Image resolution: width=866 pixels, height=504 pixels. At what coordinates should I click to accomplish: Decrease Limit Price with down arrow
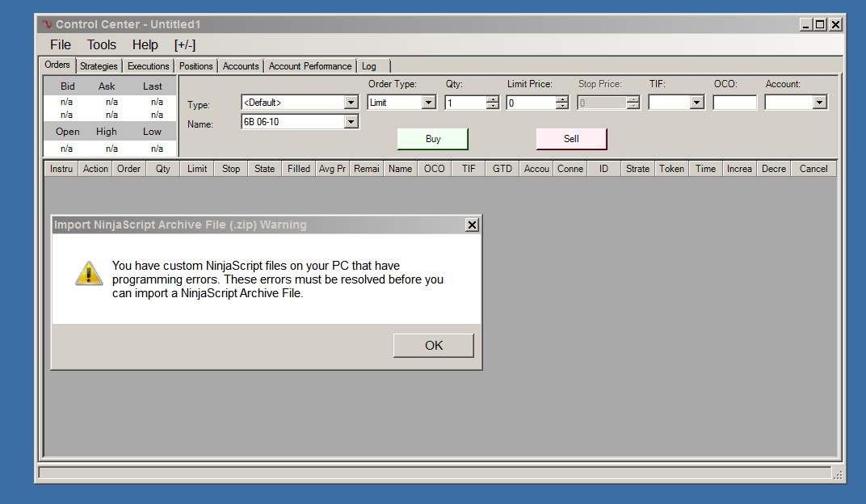[562, 106]
